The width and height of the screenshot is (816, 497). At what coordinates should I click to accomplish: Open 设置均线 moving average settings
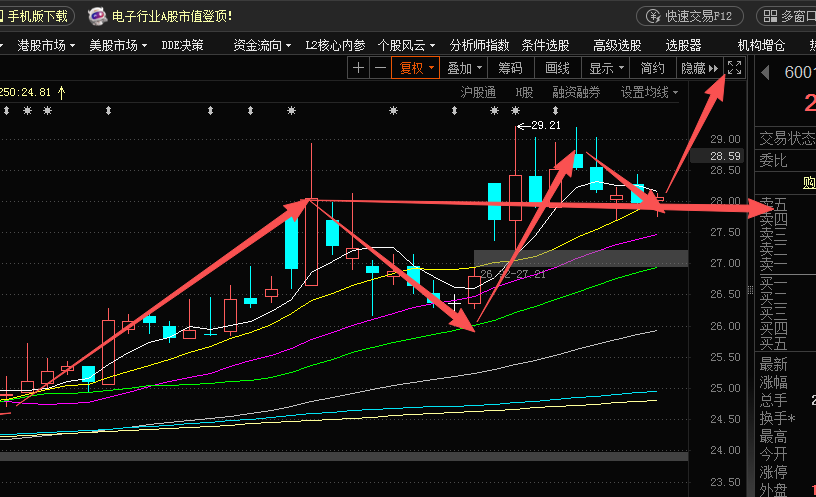649,93
